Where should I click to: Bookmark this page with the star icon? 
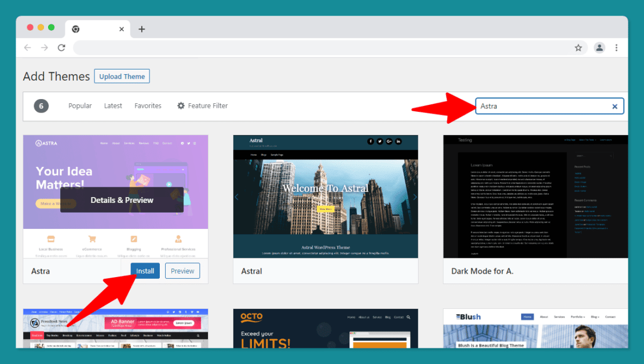(579, 48)
